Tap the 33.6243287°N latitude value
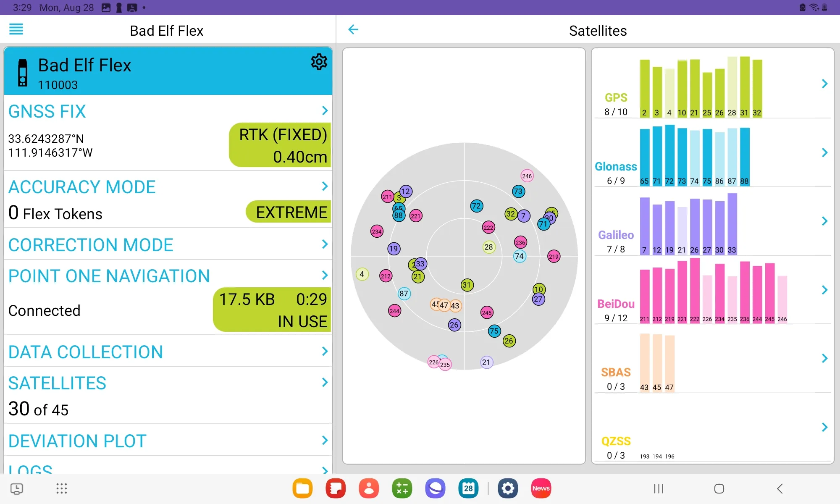 coord(46,139)
